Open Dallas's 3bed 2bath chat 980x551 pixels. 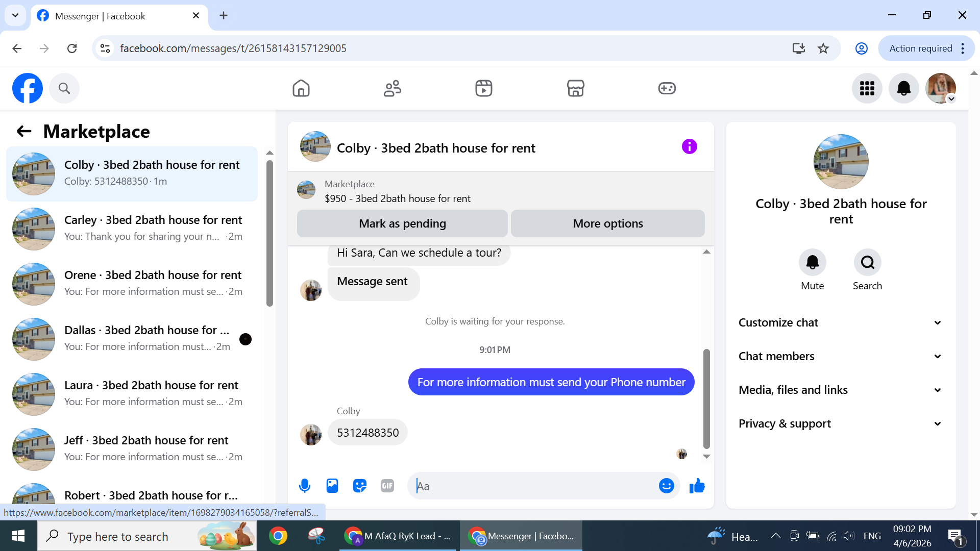[x=132, y=339]
